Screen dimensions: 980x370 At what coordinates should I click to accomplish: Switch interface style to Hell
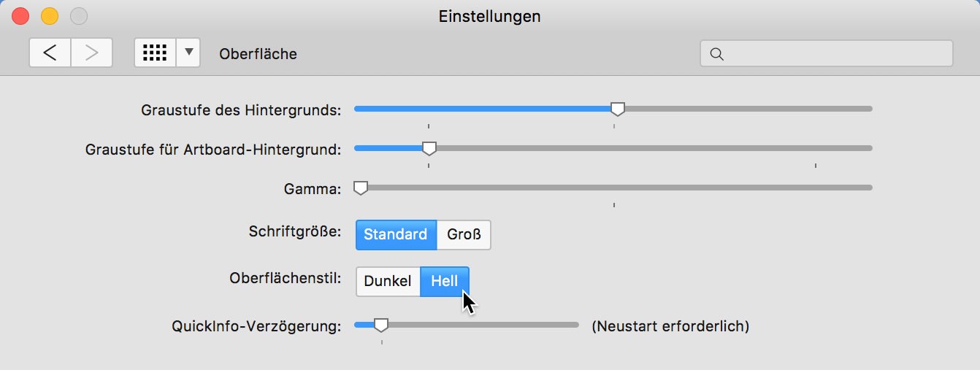[x=445, y=282]
